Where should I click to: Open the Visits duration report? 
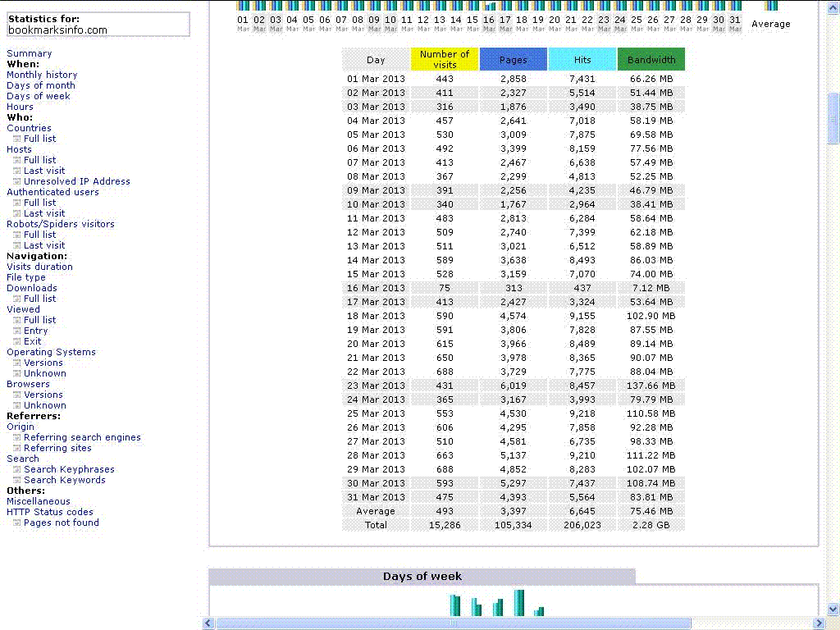tap(39, 267)
